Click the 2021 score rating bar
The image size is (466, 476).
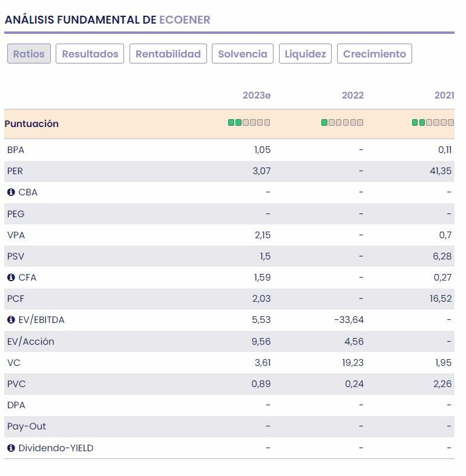(x=433, y=123)
